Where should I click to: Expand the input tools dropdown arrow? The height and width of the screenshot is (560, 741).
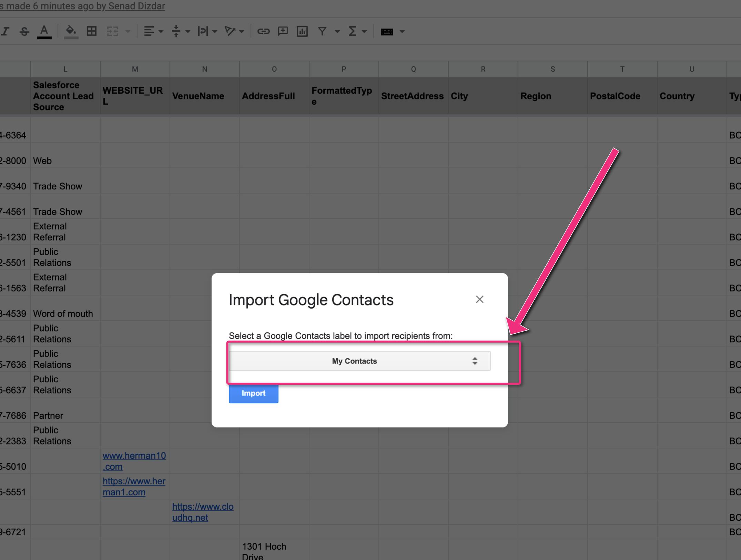402,31
